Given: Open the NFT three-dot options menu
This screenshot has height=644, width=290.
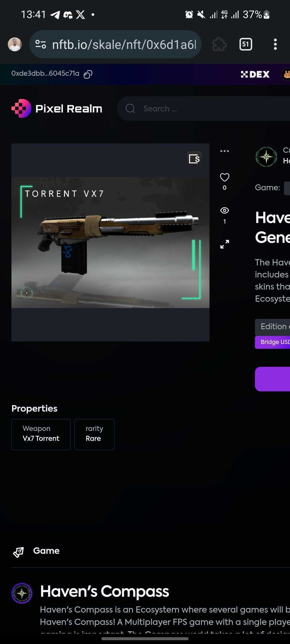Looking at the screenshot, I should [225, 151].
